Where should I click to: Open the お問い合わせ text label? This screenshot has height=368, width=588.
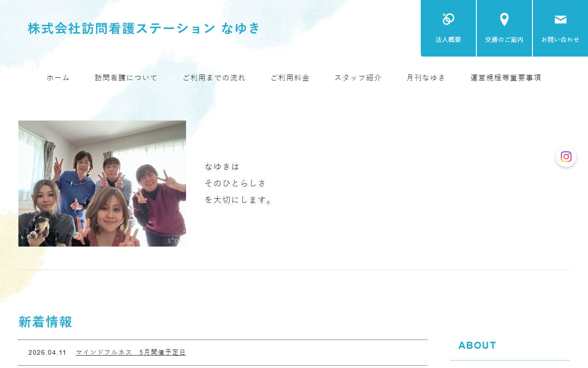tap(560, 40)
